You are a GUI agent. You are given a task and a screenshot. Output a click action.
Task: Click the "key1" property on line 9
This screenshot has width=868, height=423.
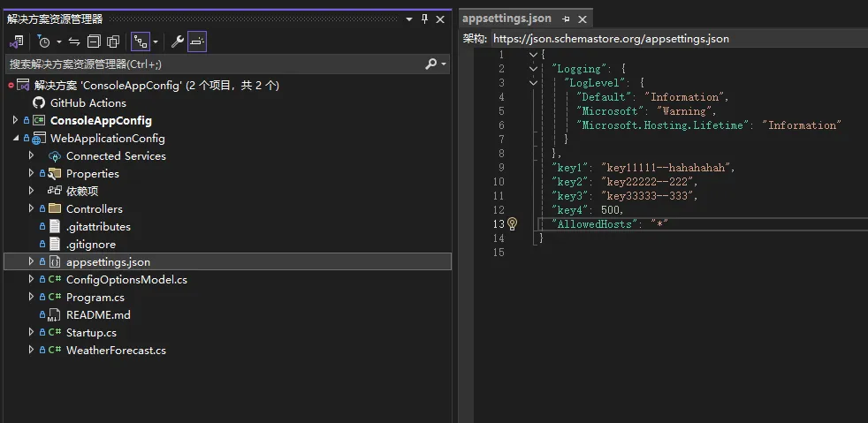(x=569, y=168)
